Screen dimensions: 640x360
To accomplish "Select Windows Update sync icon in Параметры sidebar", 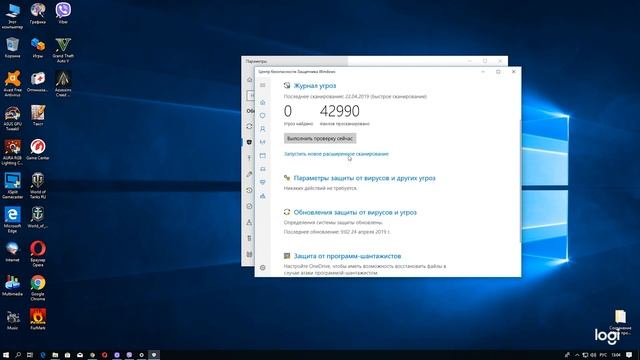I will 249,126.
